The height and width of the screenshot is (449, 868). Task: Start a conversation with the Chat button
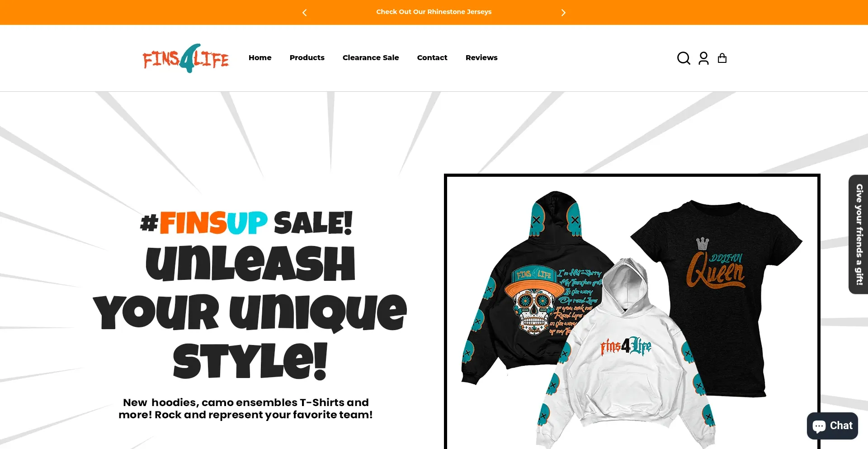832,426
